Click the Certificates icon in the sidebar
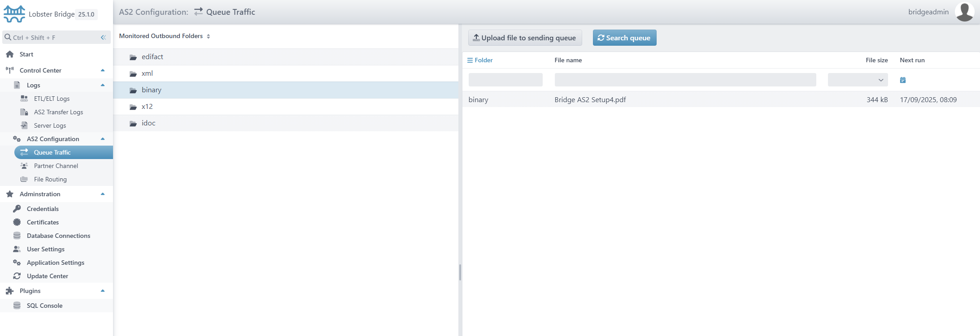Image resolution: width=980 pixels, height=336 pixels. (x=17, y=222)
